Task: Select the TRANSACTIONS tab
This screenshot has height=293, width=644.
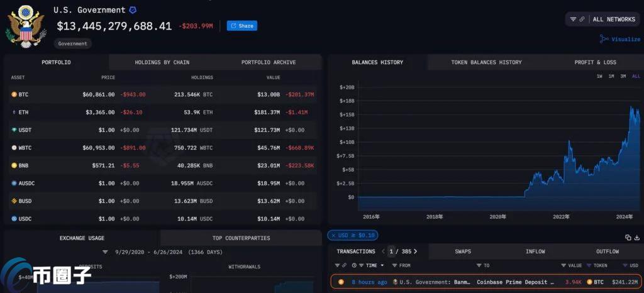Action: point(356,251)
